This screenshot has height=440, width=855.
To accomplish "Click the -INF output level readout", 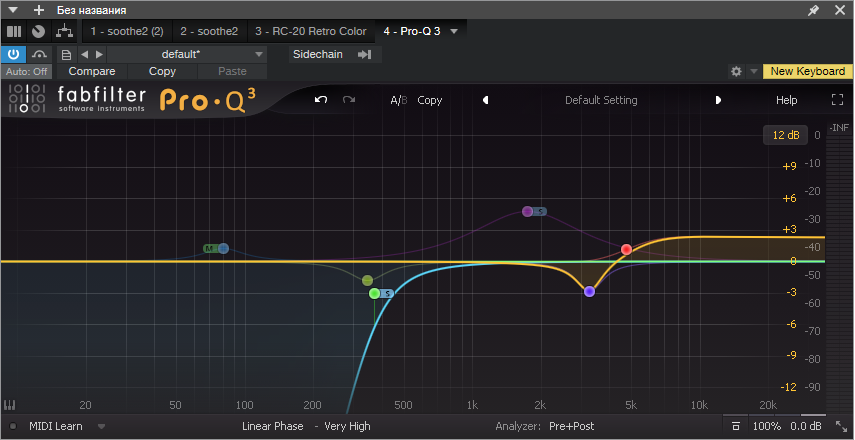I will [839, 128].
